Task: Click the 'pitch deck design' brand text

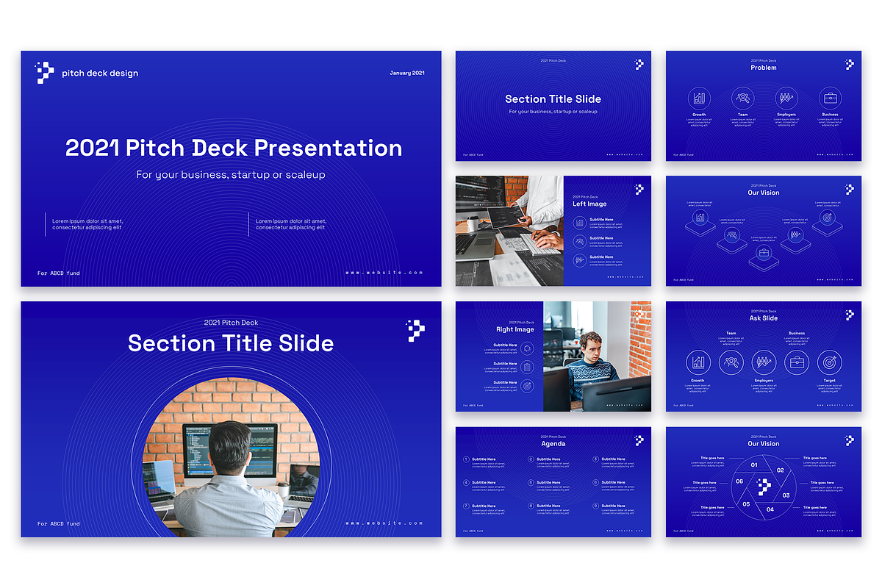Action: pyautogui.click(x=100, y=73)
